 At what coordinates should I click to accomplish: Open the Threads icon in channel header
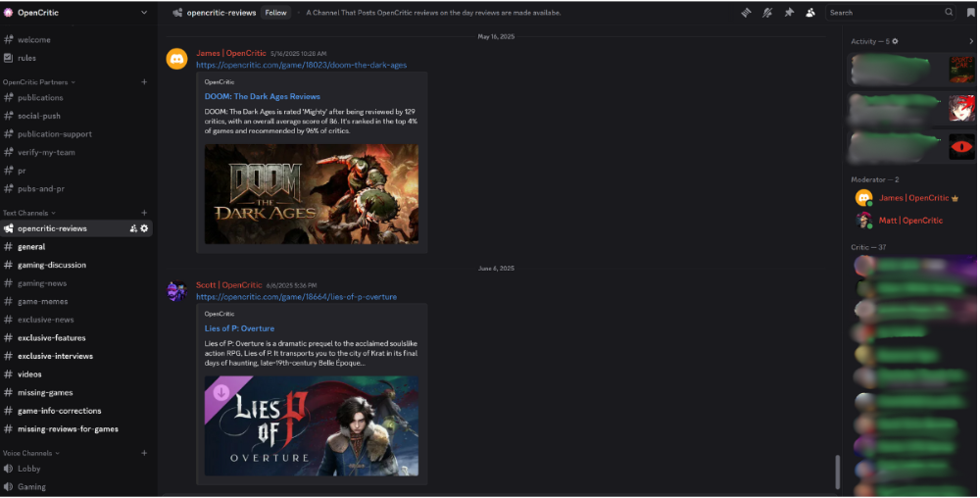[746, 13]
